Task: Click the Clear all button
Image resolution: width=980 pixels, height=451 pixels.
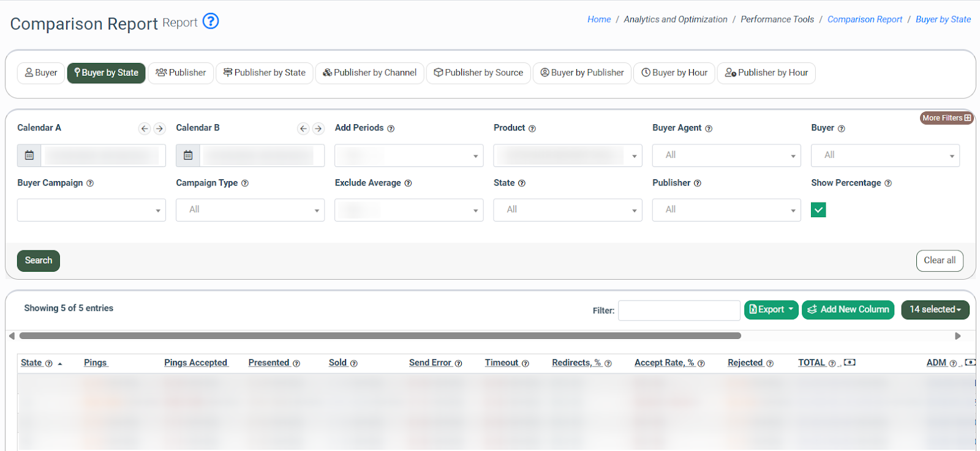Action: [940, 261]
